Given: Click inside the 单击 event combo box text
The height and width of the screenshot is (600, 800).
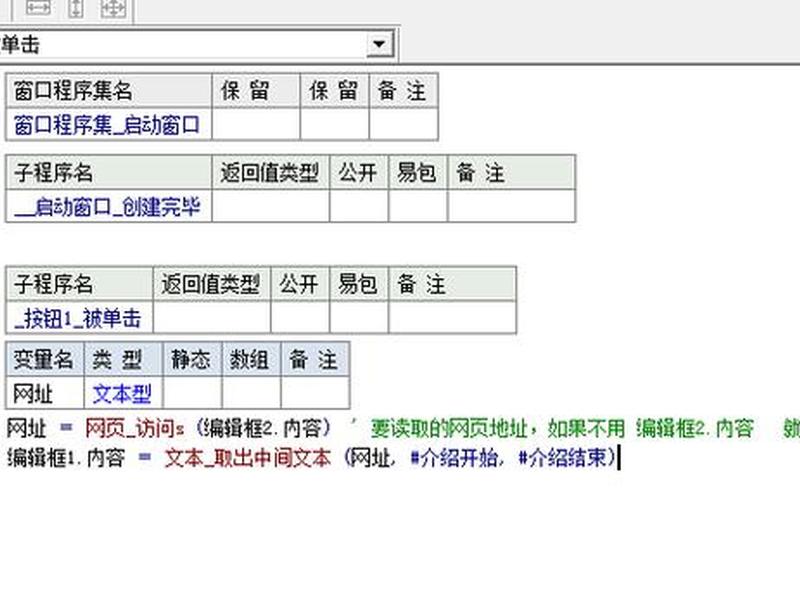Looking at the screenshot, I should tap(183, 44).
